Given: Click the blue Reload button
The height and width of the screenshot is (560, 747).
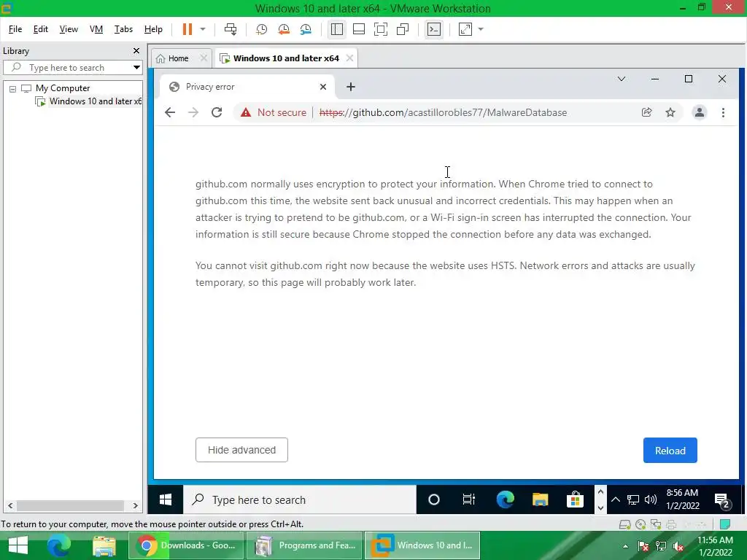Looking at the screenshot, I should point(670,451).
